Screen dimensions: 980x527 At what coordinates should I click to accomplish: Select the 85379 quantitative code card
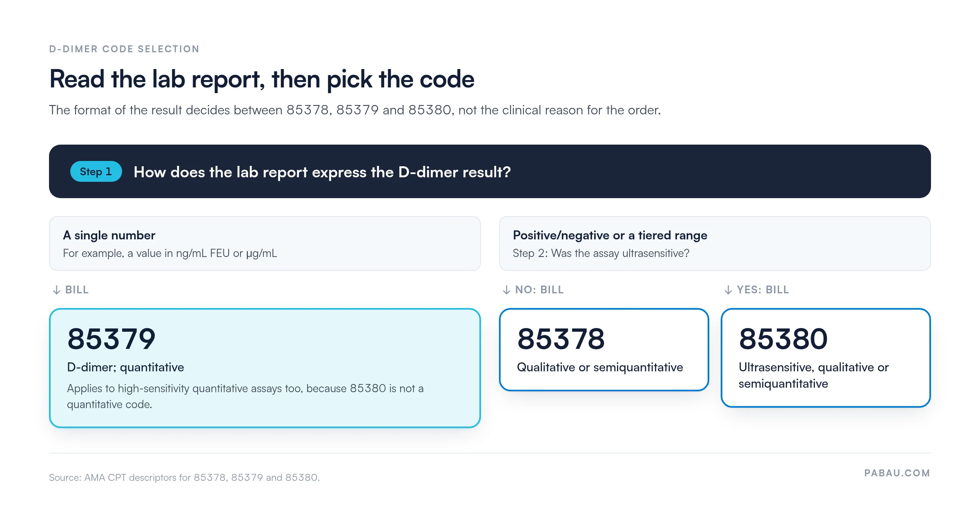point(265,368)
